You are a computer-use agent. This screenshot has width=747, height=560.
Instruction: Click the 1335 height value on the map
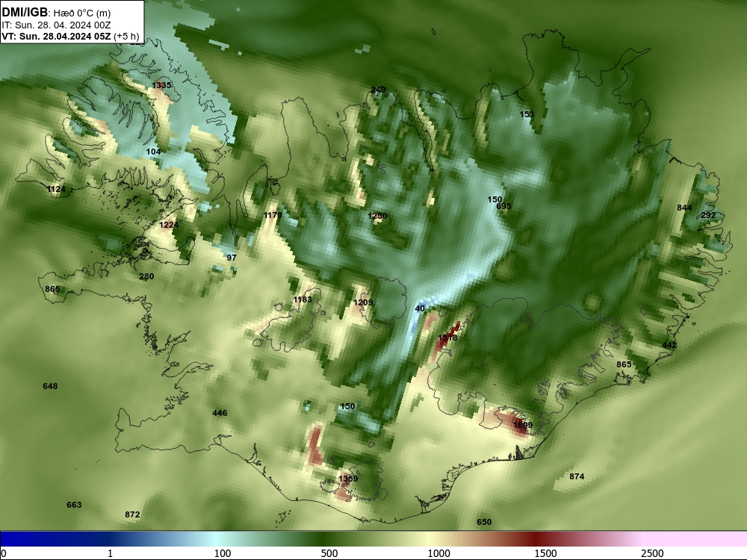[x=161, y=85]
